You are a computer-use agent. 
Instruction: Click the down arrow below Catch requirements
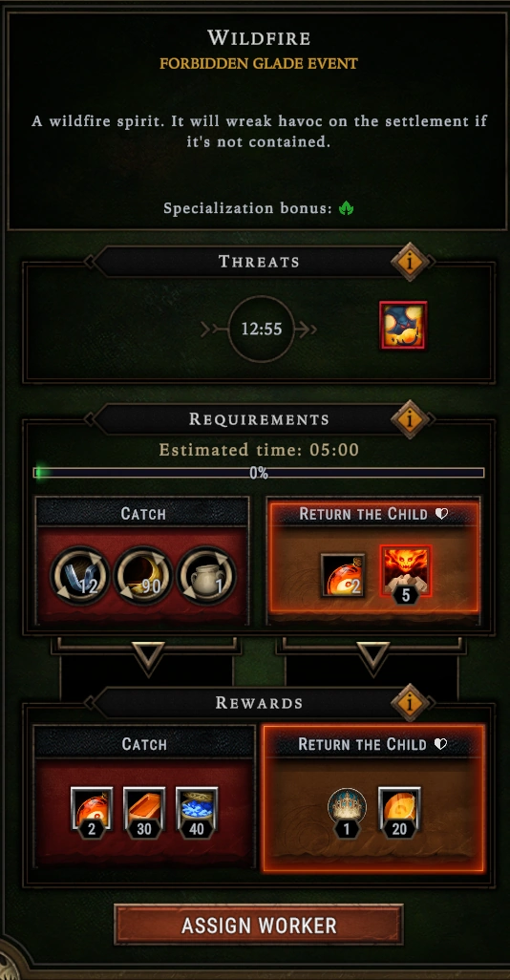click(x=149, y=657)
